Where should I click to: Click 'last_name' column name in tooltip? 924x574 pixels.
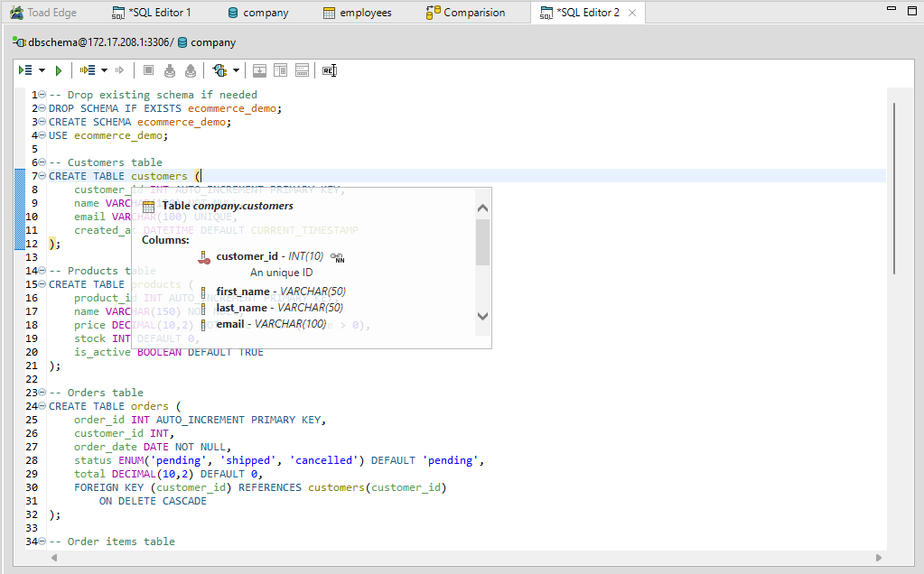point(241,308)
